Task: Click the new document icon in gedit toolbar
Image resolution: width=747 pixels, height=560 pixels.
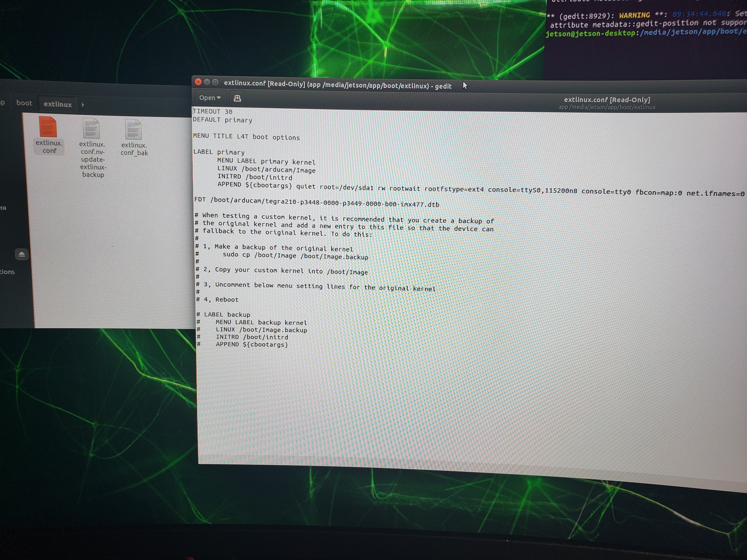Action: 237,98
